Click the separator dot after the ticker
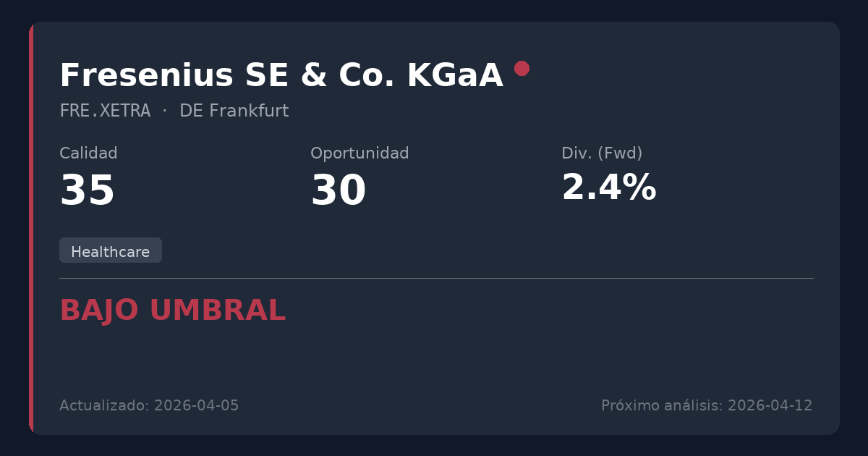This screenshot has height=456, width=868. (165, 111)
